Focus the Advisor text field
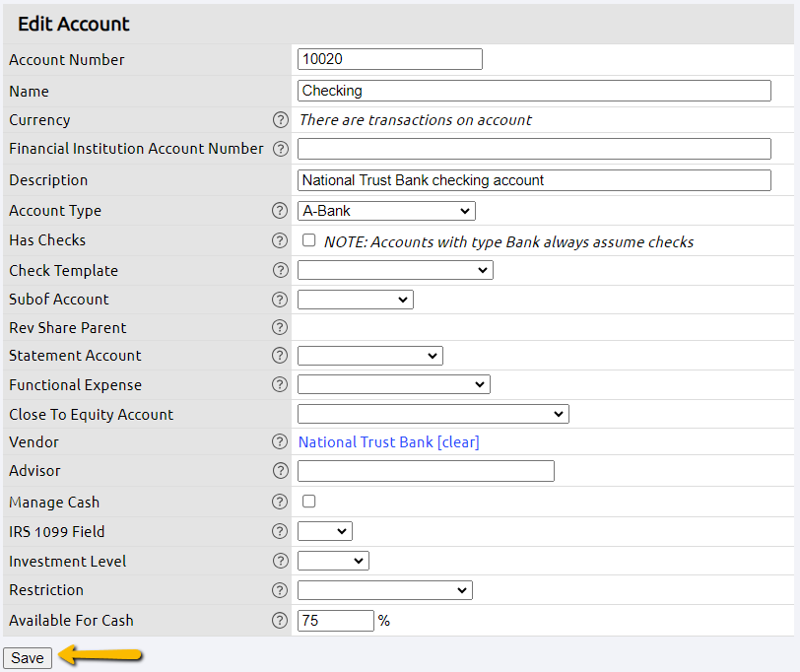800x672 pixels. (x=426, y=471)
